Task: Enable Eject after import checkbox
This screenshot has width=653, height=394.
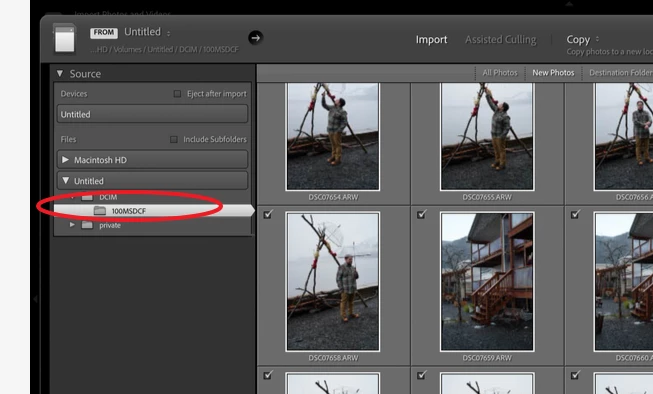Action: [177, 94]
